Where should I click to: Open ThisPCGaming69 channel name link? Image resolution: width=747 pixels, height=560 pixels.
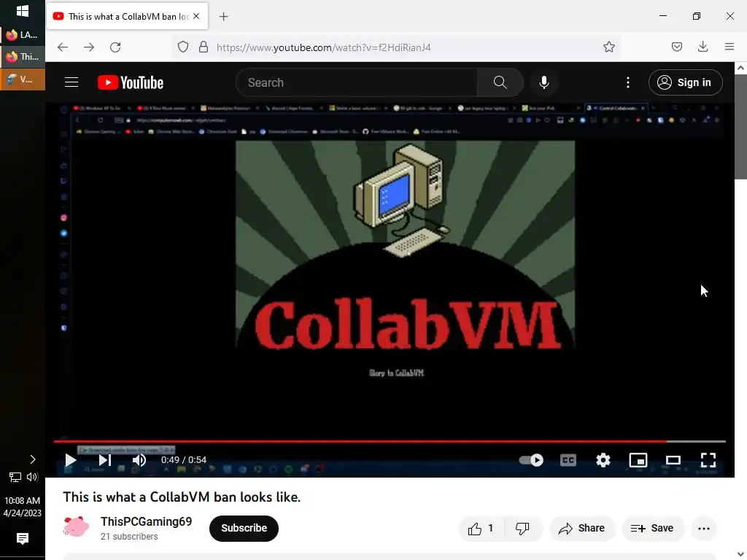(x=146, y=521)
